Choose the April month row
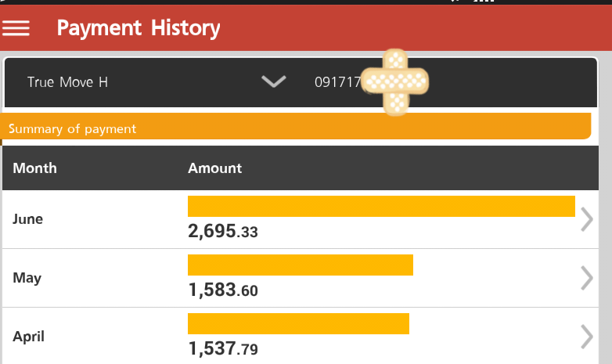The width and height of the screenshot is (612, 364). [29, 337]
